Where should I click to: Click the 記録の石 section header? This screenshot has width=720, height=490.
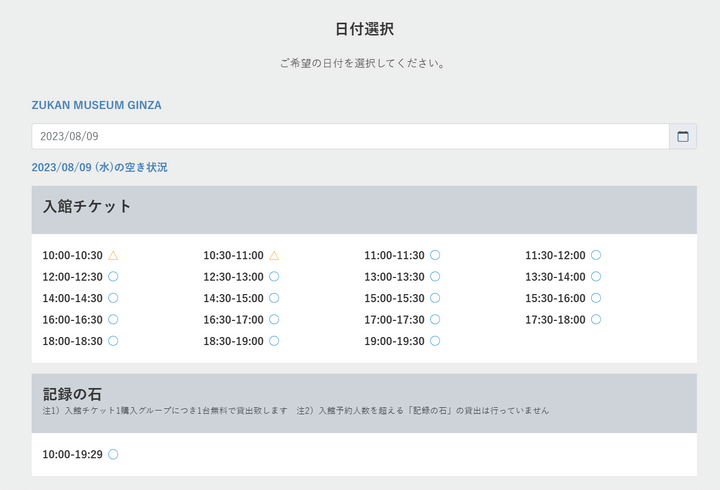coord(72,395)
